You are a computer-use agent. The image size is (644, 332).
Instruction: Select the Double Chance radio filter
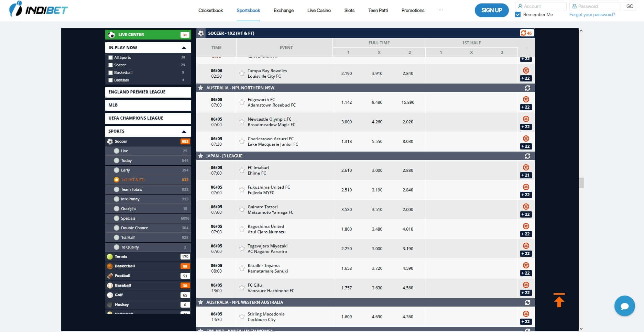pyautogui.click(x=117, y=228)
